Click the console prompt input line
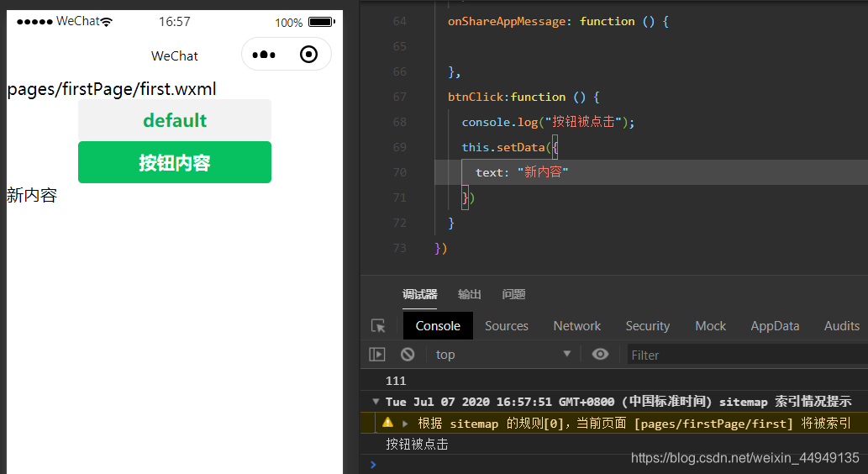The height and width of the screenshot is (474, 868). coord(620,464)
